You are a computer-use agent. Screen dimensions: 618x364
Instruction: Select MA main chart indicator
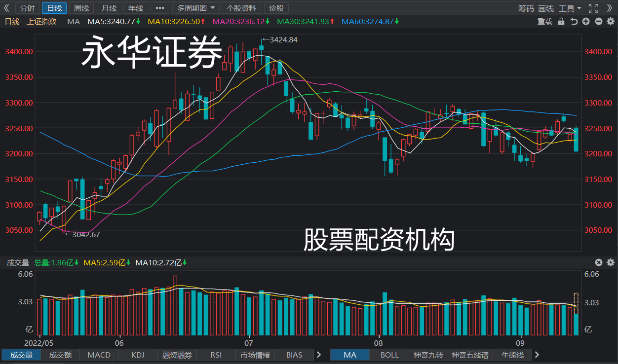pyautogui.click(x=350, y=355)
